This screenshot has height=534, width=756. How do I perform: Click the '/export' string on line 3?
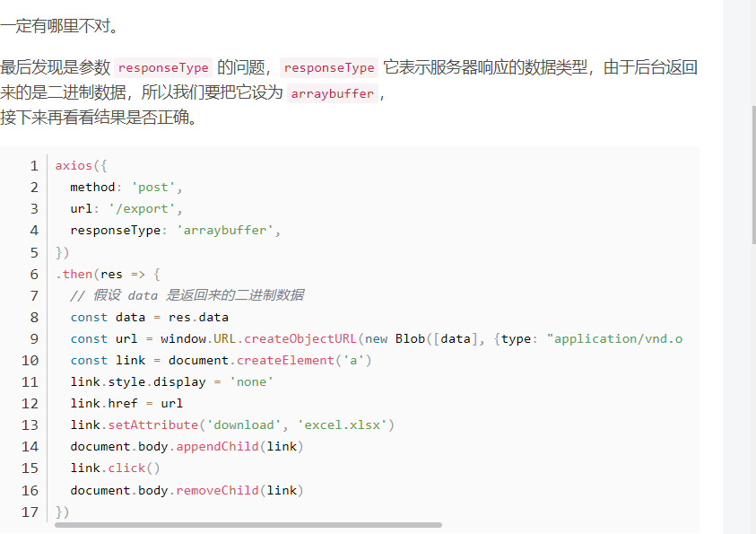(x=142, y=209)
